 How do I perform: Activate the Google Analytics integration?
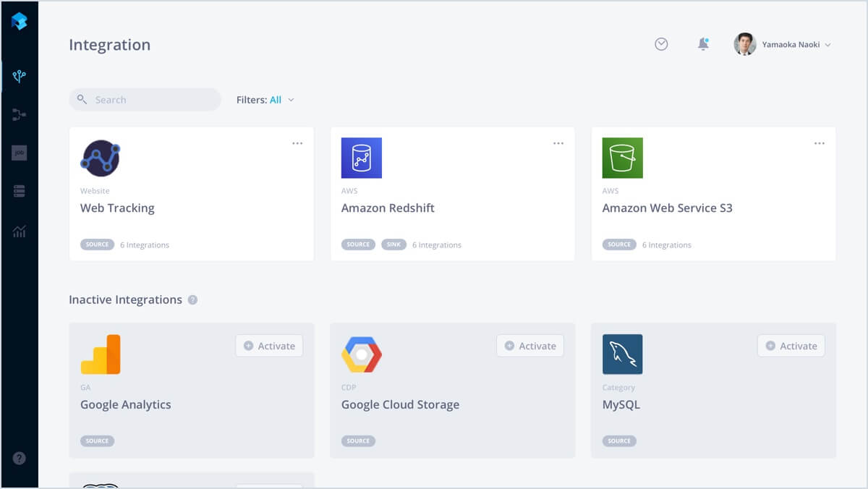[x=269, y=346]
